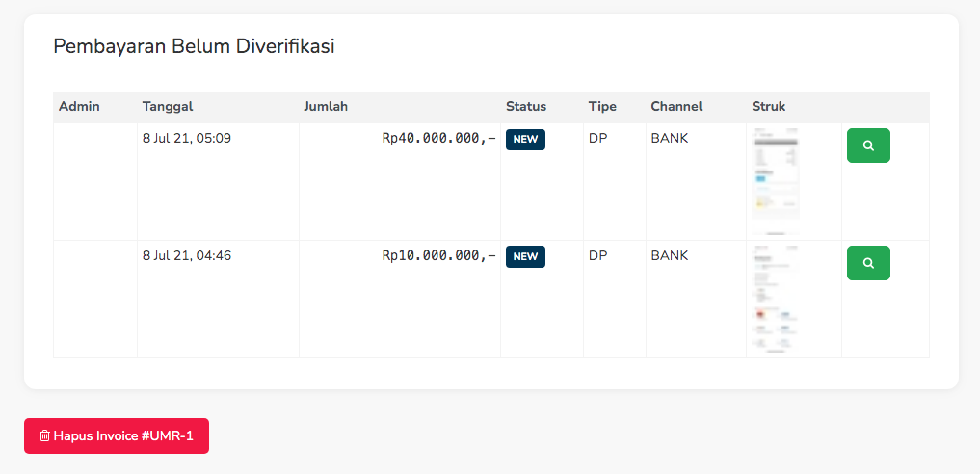
Task: Click the NEW badge on the Rp40.000.000 row
Action: click(x=525, y=140)
